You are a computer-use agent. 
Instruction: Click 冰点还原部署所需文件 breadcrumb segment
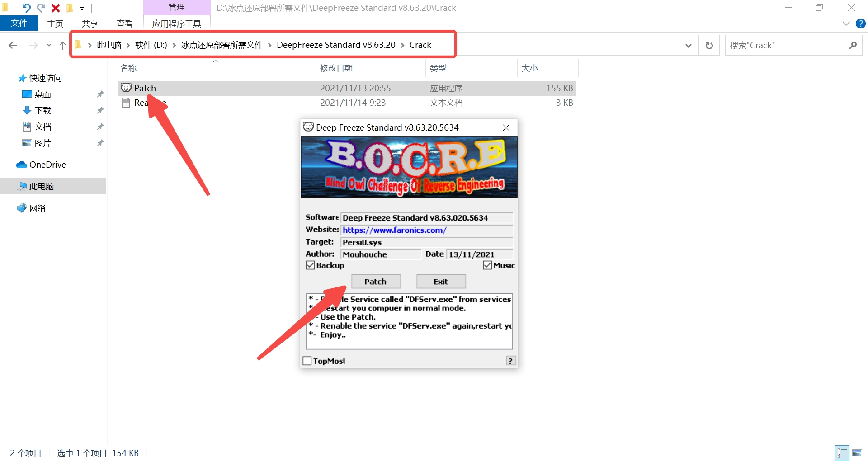point(222,45)
